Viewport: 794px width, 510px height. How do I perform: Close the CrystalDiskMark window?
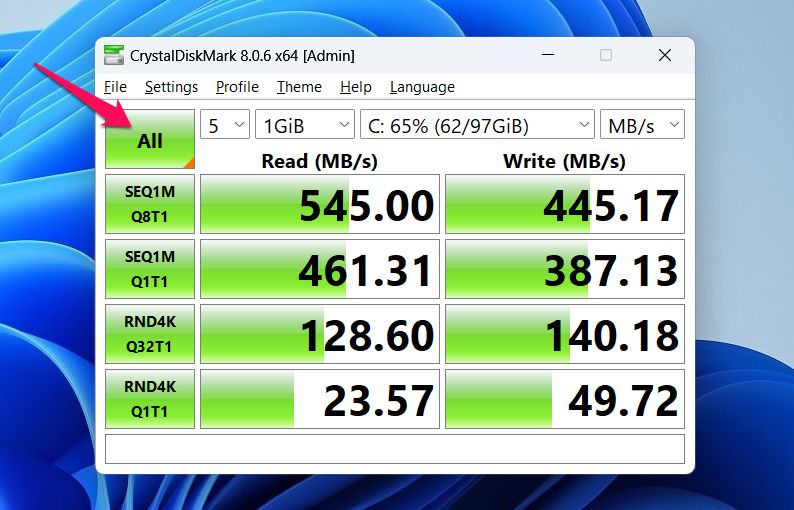click(x=665, y=55)
